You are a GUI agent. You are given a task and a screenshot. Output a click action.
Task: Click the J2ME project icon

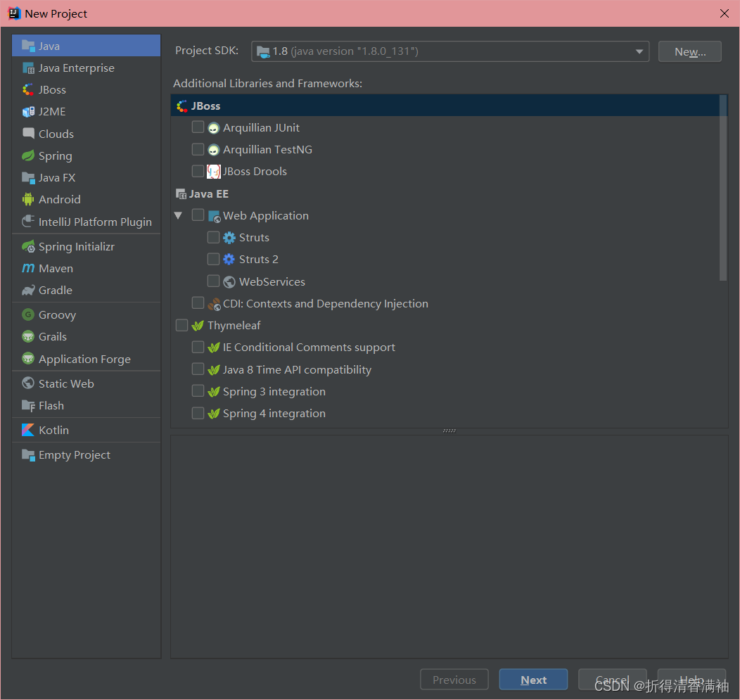point(28,111)
